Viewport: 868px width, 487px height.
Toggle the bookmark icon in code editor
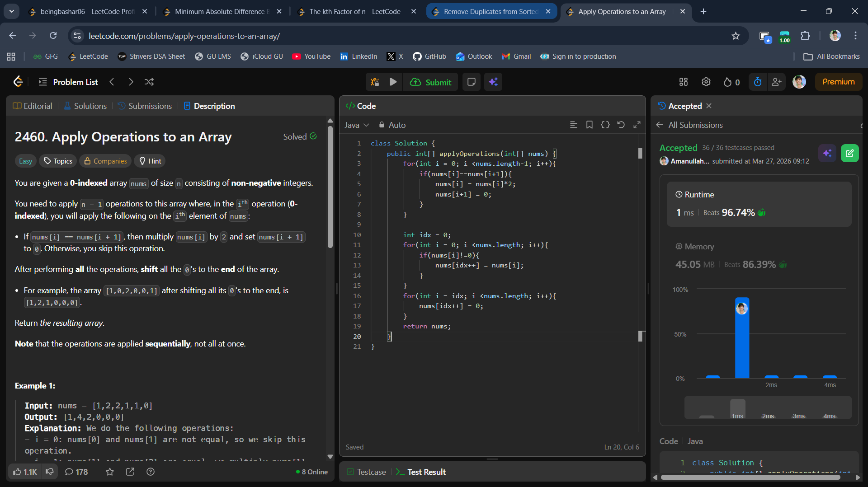589,125
